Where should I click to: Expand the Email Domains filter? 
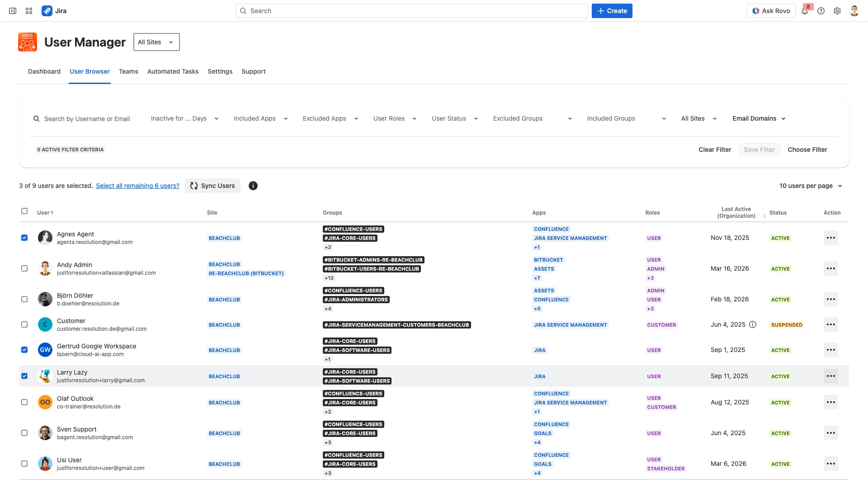pos(759,118)
